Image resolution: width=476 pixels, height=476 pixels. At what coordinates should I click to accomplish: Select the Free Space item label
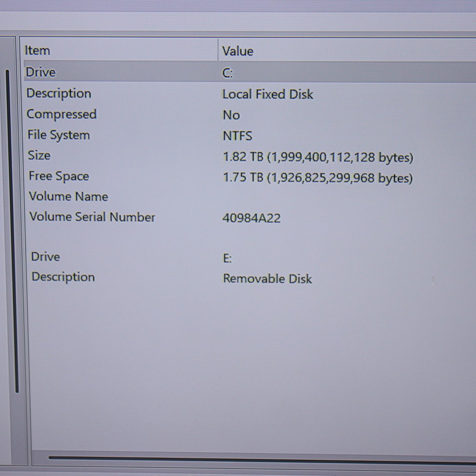pos(59,176)
